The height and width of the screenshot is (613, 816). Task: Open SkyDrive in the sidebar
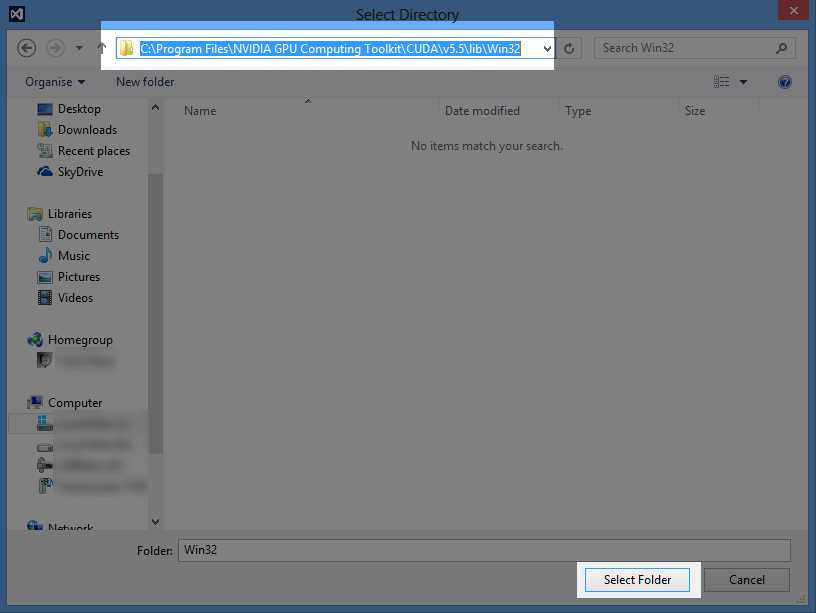[80, 172]
